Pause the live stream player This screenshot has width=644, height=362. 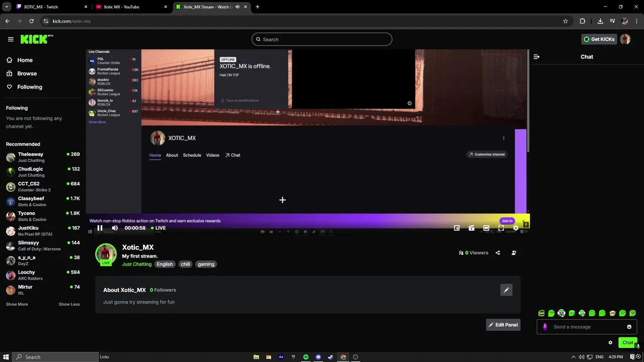100,228
